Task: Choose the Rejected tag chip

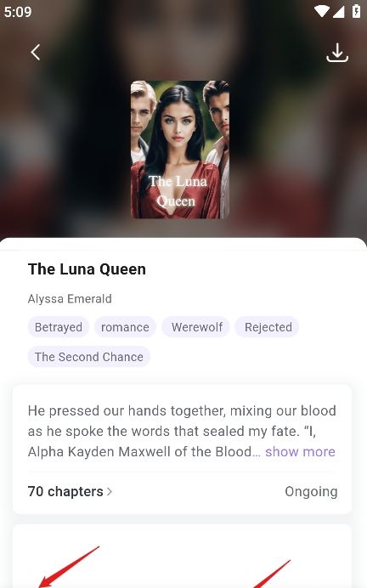Action: coord(267,327)
